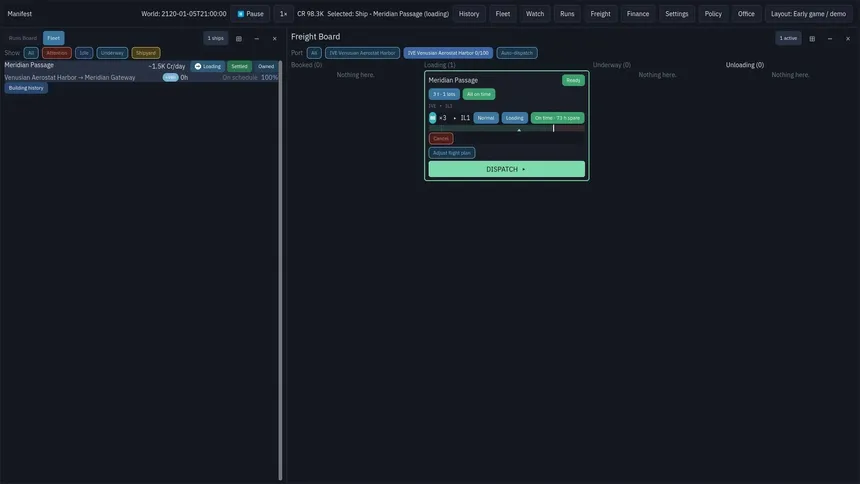Open the Policy menu

[x=713, y=14]
